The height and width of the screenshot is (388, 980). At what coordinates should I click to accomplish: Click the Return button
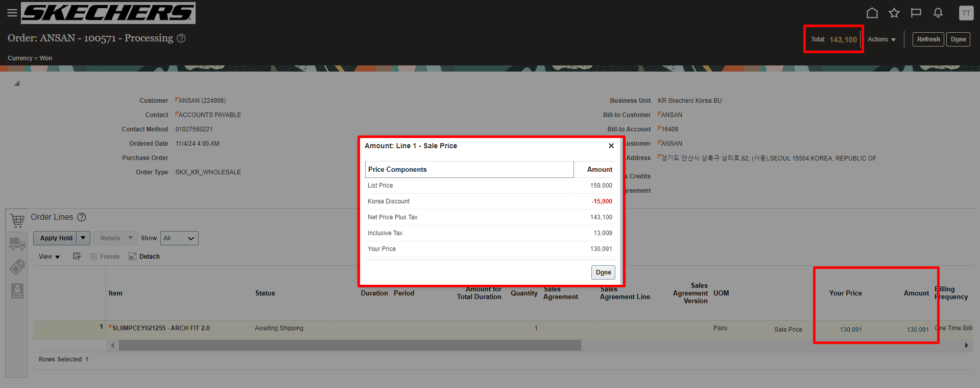click(110, 238)
